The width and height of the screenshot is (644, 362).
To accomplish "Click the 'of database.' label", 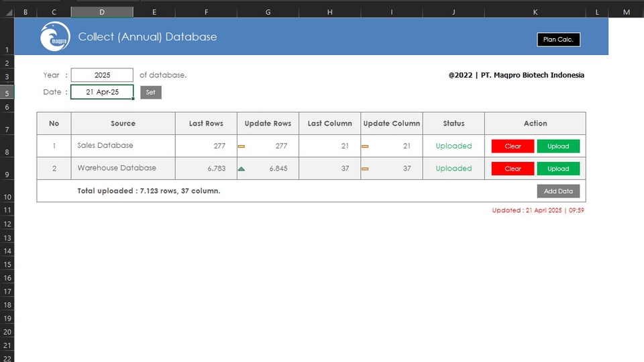I will click(163, 75).
